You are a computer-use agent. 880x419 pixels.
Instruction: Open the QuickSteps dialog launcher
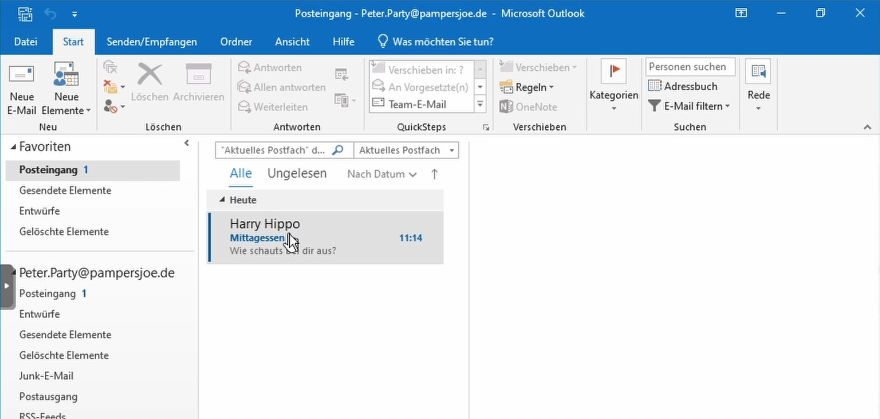click(486, 127)
